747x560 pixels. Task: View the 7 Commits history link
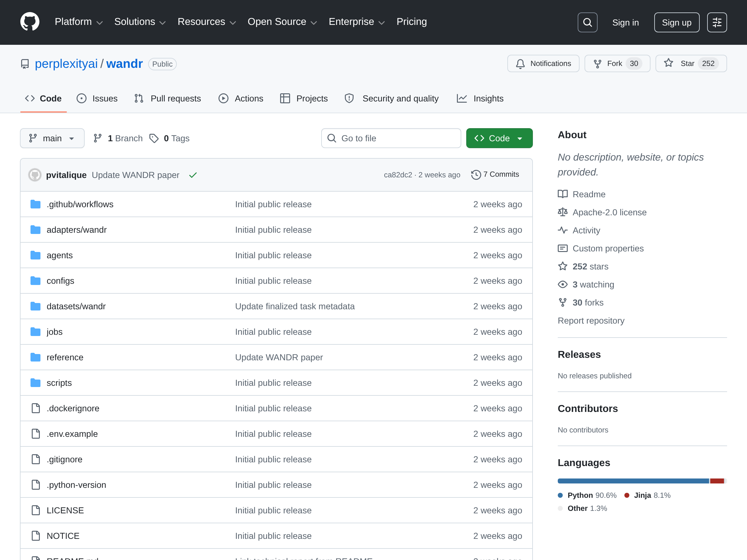pyautogui.click(x=495, y=175)
